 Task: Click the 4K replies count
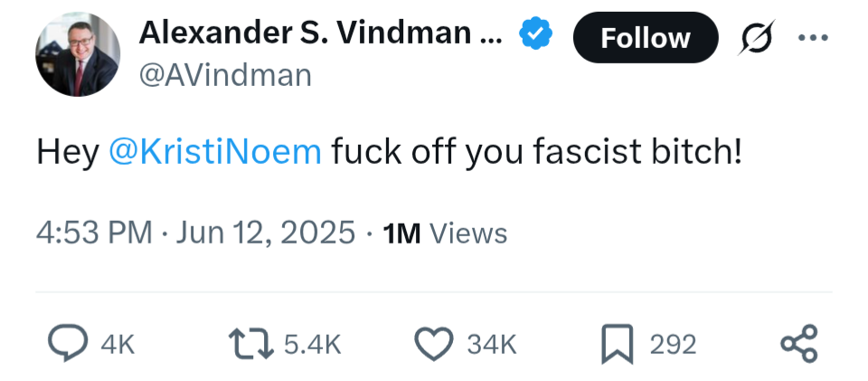coord(117,345)
